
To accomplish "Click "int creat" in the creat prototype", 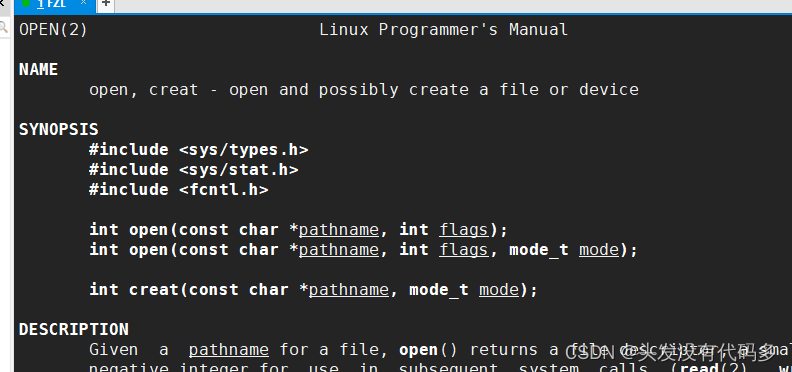I will (x=134, y=290).
